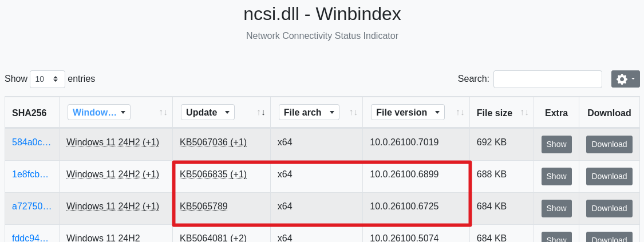
Task: Click inside the Search input field
Action: (547, 79)
